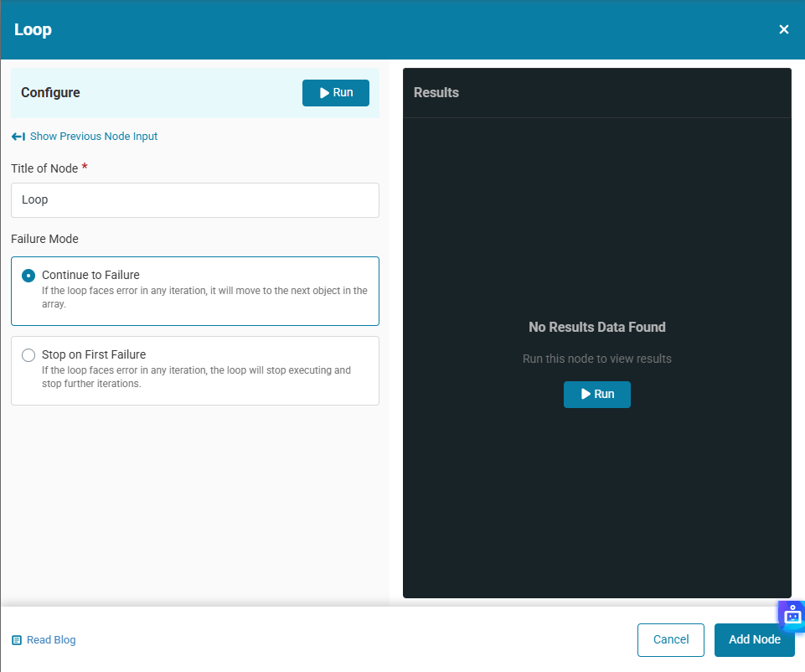Click the Stop on First Failure description text
Screen dimensions: 805x672
196,377
